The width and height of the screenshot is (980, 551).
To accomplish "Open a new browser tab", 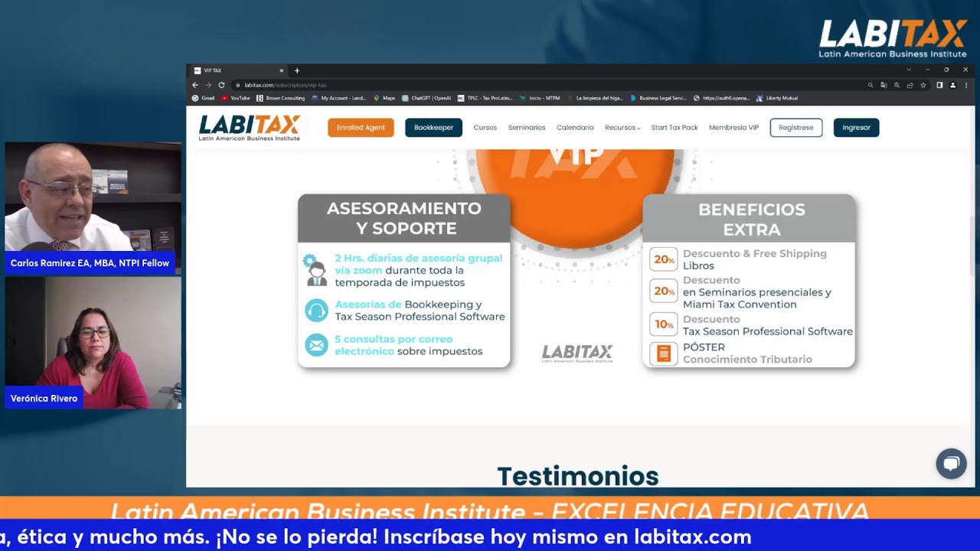I will (x=297, y=70).
